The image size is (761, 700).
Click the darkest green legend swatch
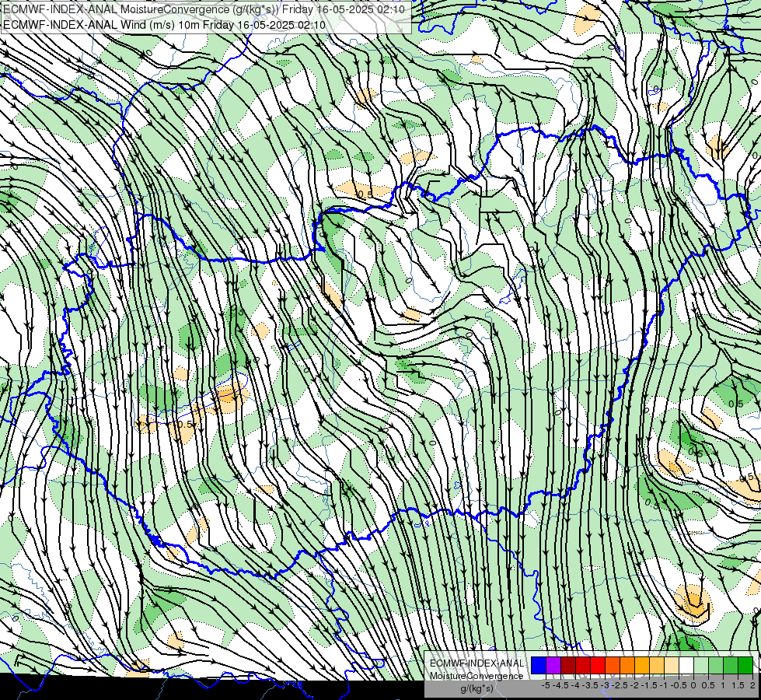[745, 666]
